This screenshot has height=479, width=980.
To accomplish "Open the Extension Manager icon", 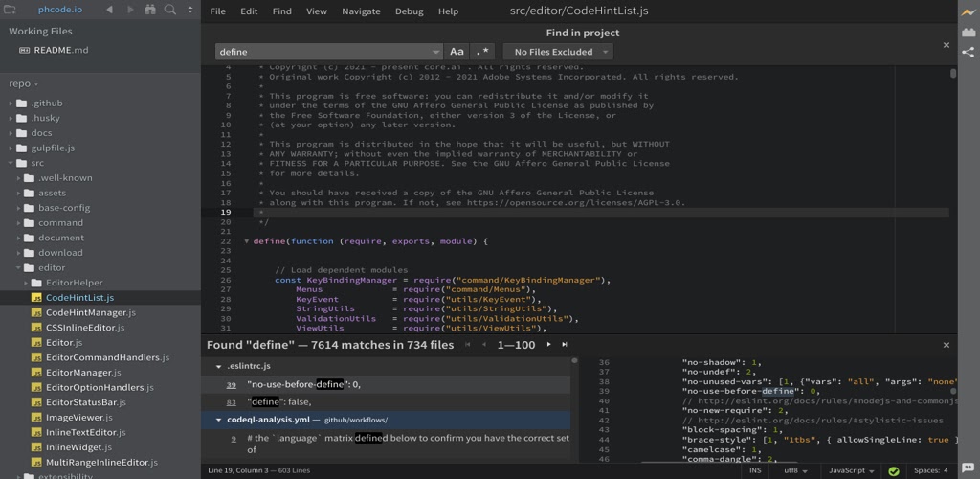I will tap(968, 34).
